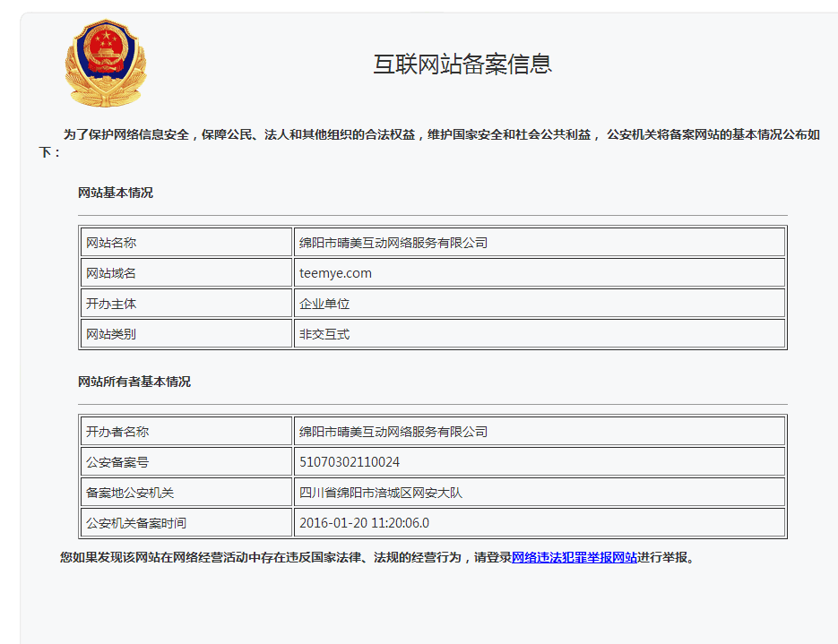
Task: Click the 开办主体 label cell
Action: (x=186, y=304)
